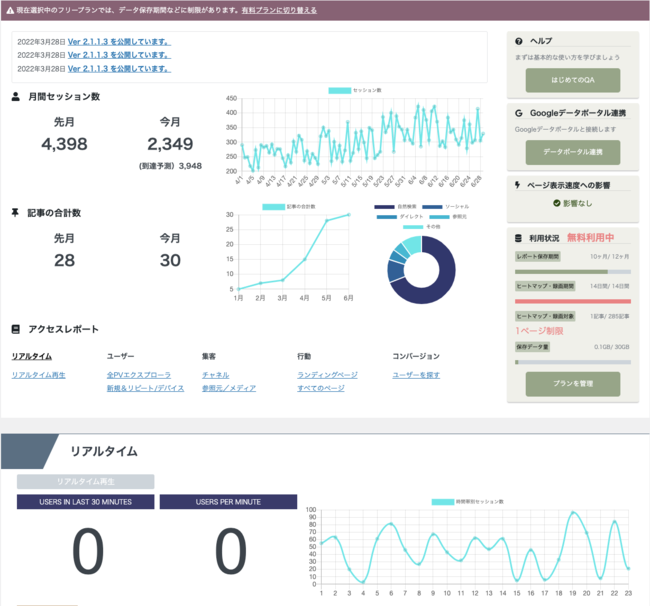The image size is (650, 607).
Task: Click the データポータル連携 button
Action: (573, 152)
